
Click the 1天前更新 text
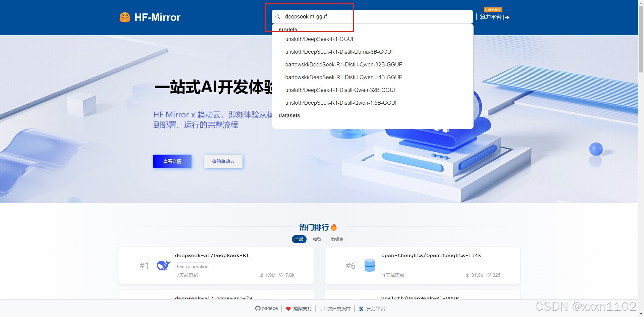coord(393,275)
